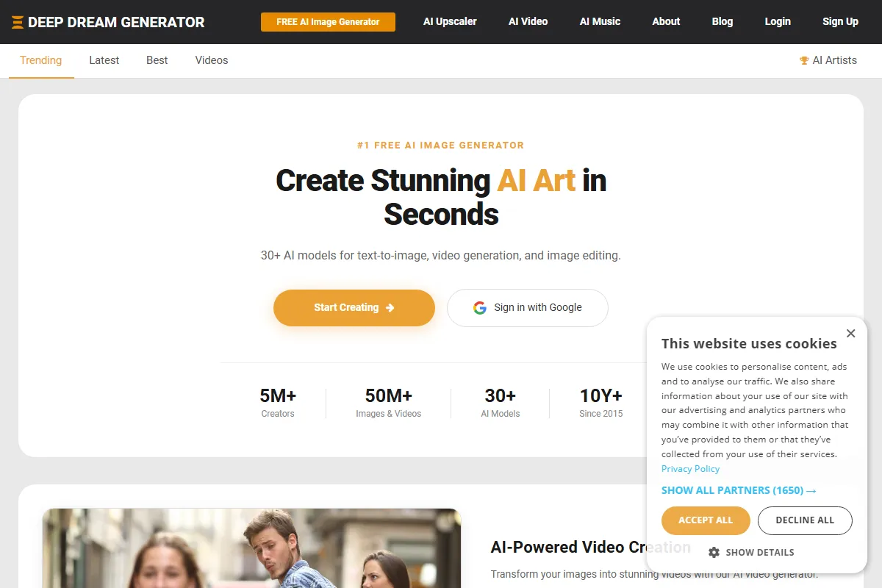Click the Sign Up link
Image resolution: width=882 pixels, height=588 pixels.
coord(840,21)
